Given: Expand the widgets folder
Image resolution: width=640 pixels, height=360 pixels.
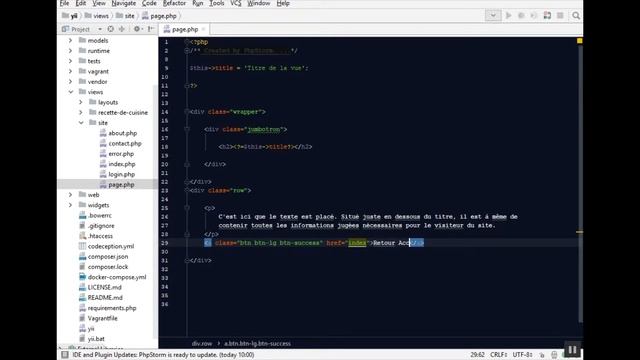Looking at the screenshot, I should coord(71,205).
